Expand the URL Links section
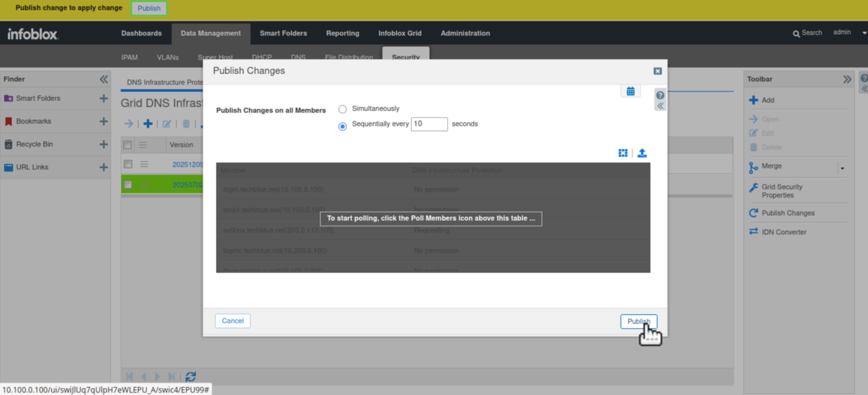The width and height of the screenshot is (868, 395). 103,167
